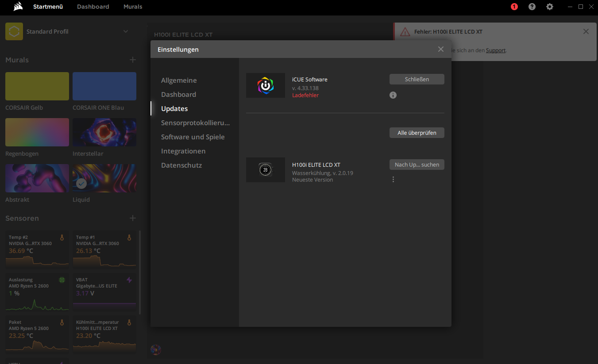
Task: Switch to the Startmenü tab
Action: point(48,7)
